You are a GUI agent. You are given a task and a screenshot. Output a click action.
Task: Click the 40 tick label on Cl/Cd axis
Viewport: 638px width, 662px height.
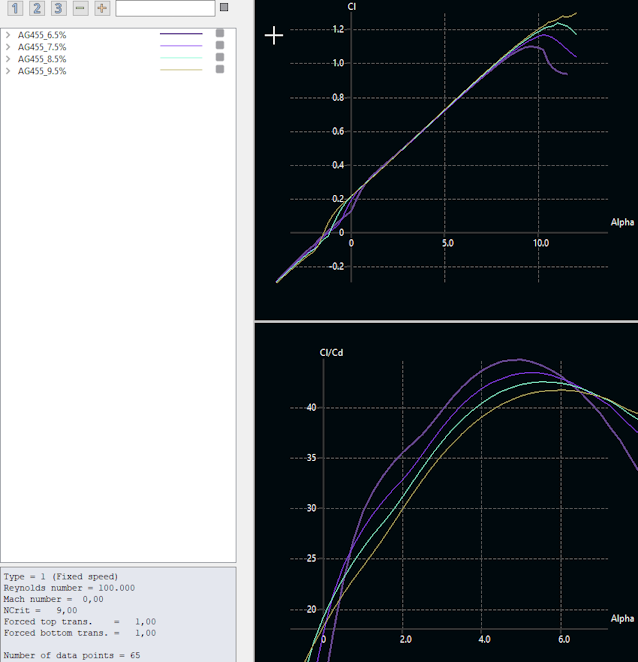coord(312,407)
